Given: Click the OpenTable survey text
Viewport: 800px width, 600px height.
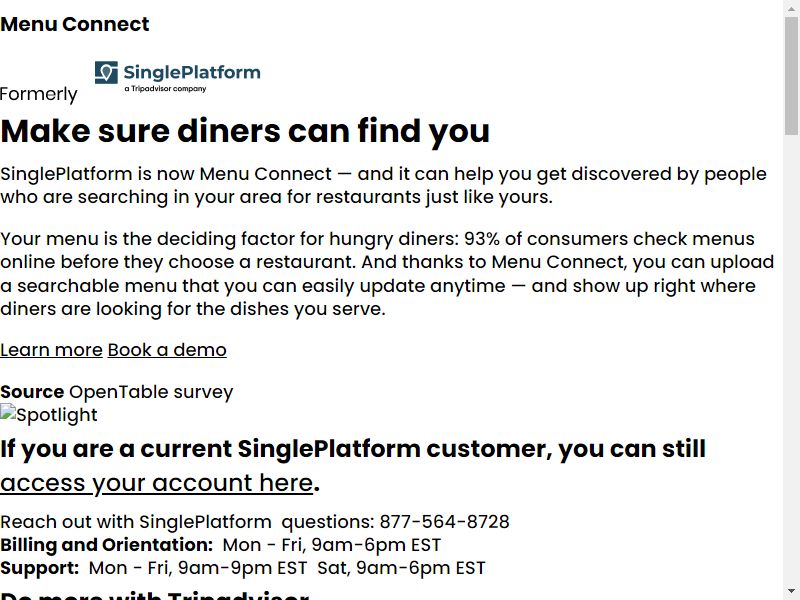Looking at the screenshot, I should [x=151, y=392].
